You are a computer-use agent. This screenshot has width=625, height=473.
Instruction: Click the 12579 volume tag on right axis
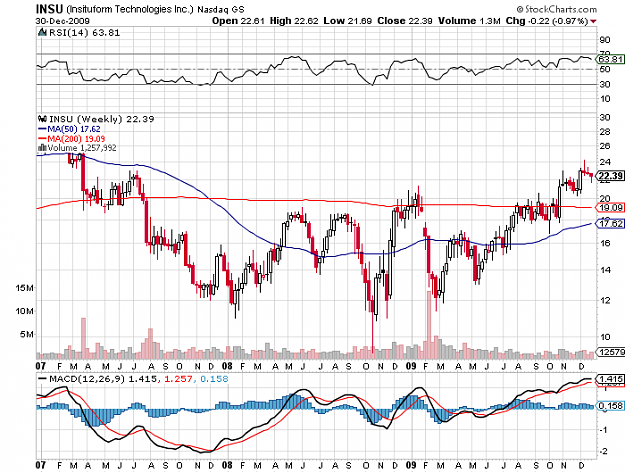click(610, 352)
